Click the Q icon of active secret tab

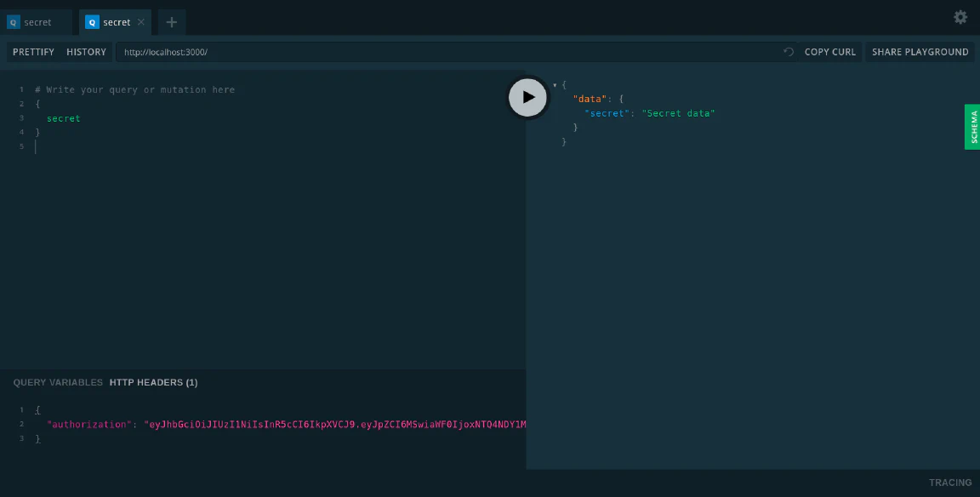[93, 22]
